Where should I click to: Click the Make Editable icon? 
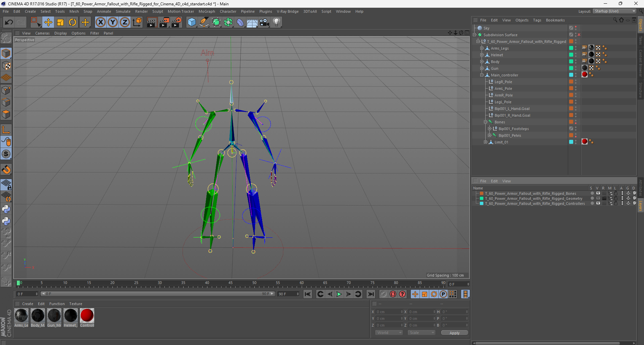coord(6,39)
